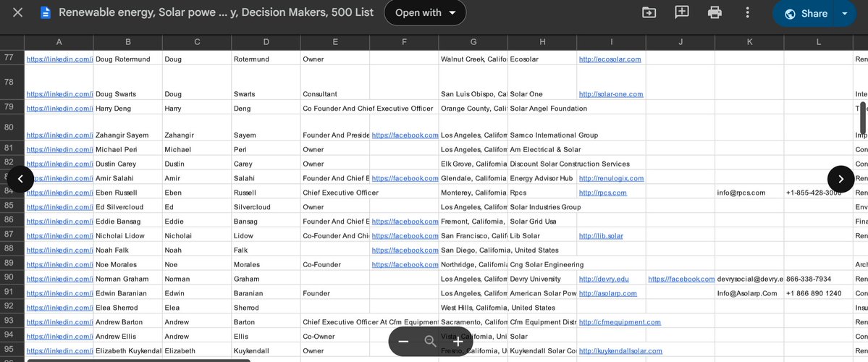This screenshot has height=362, width=868.
Task: Click the cell 'Chief Executive Officer' for Eben Russell
Action: click(x=340, y=193)
